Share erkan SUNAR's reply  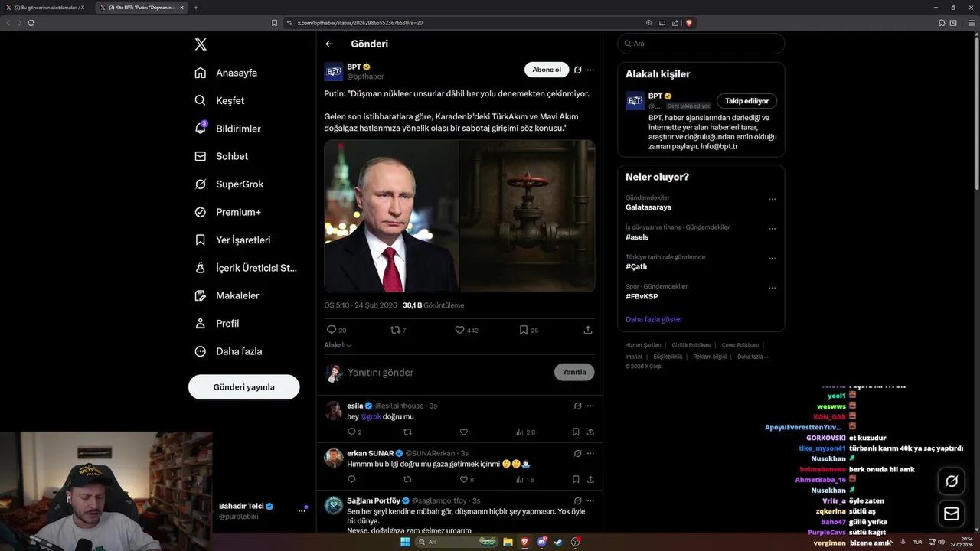(x=590, y=479)
